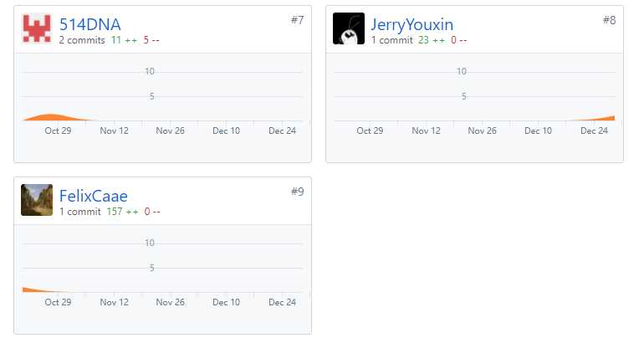Click 23 ++ additions count for JerryYouxin
The height and width of the screenshot is (343, 644).
[x=432, y=40]
